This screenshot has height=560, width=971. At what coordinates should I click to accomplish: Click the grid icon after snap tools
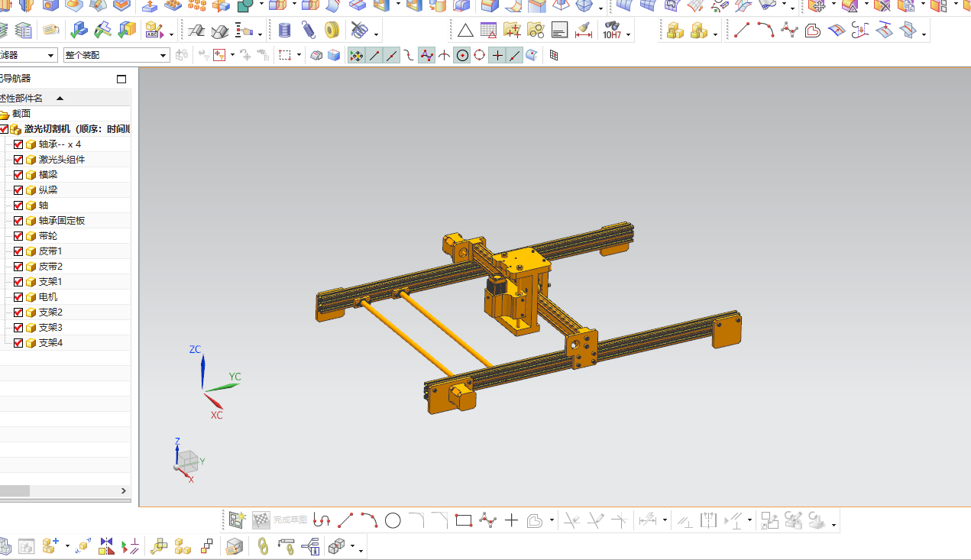pos(554,55)
